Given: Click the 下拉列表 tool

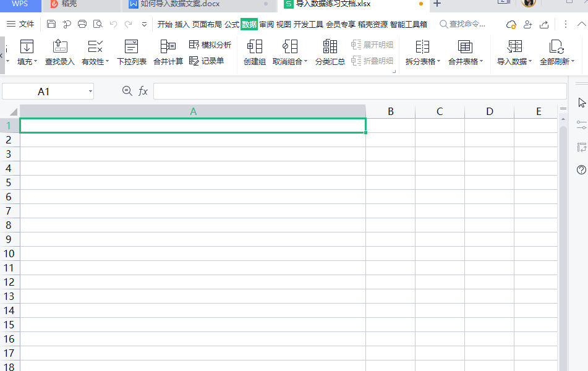Looking at the screenshot, I should [x=131, y=53].
